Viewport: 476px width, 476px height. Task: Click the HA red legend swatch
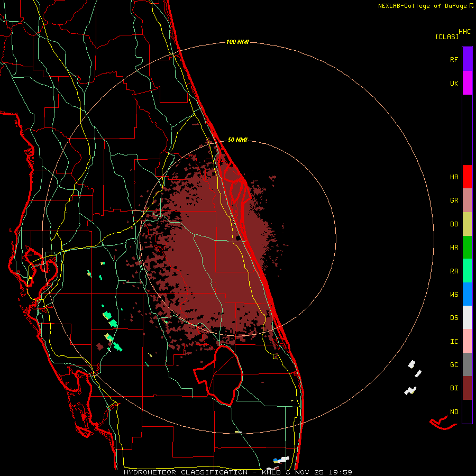click(467, 177)
